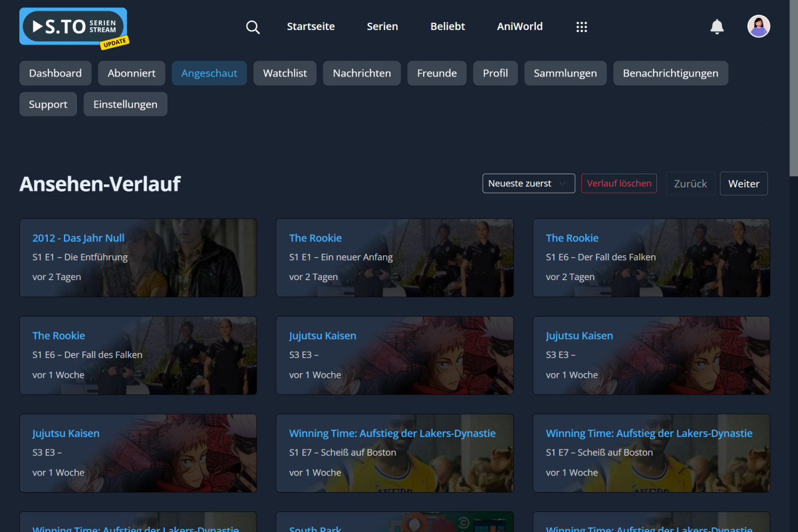
Task: Click the S.TO Serien Stream logo
Action: pos(73,27)
